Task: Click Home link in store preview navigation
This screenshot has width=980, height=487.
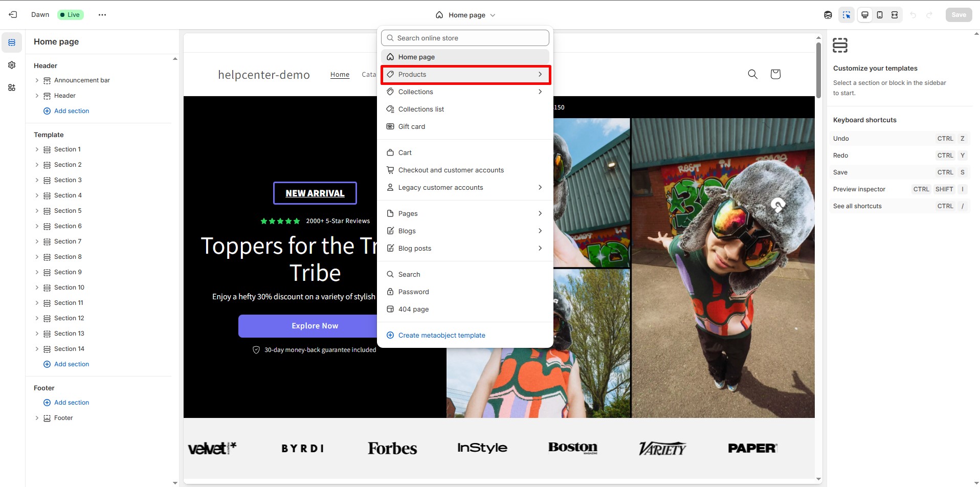Action: point(340,75)
